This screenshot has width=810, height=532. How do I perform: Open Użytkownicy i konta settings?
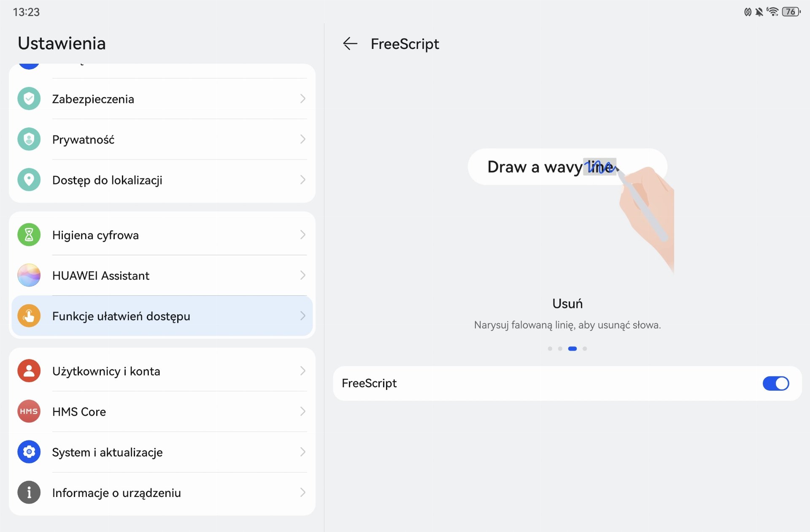(106, 371)
